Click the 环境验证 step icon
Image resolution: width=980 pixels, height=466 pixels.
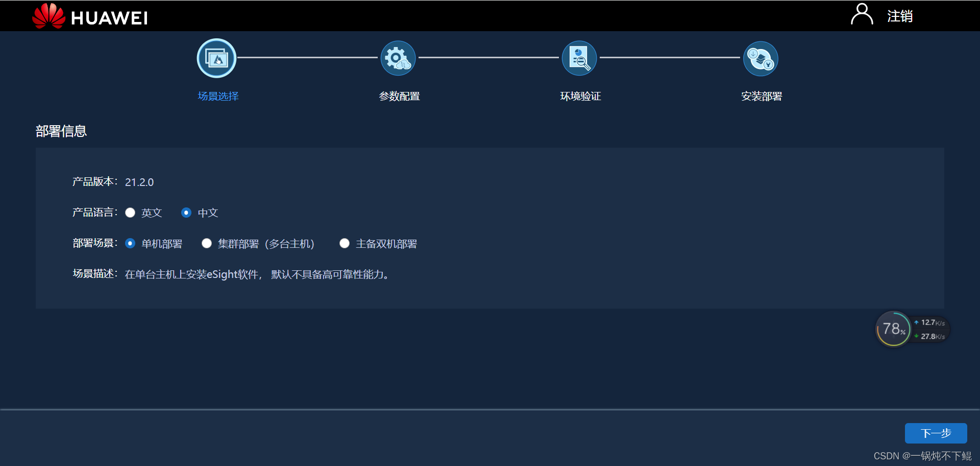(579, 58)
